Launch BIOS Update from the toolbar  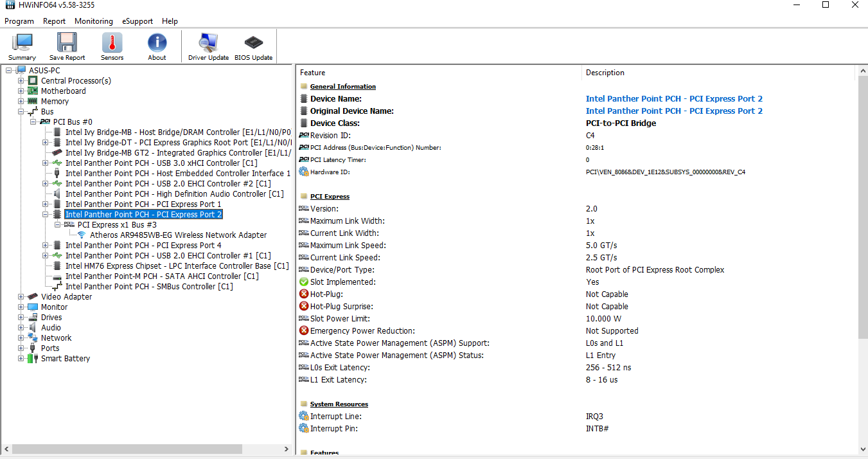(253, 43)
